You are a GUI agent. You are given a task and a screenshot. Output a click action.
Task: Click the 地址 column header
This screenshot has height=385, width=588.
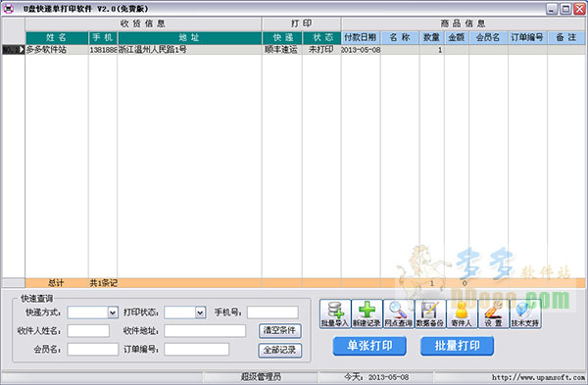189,38
